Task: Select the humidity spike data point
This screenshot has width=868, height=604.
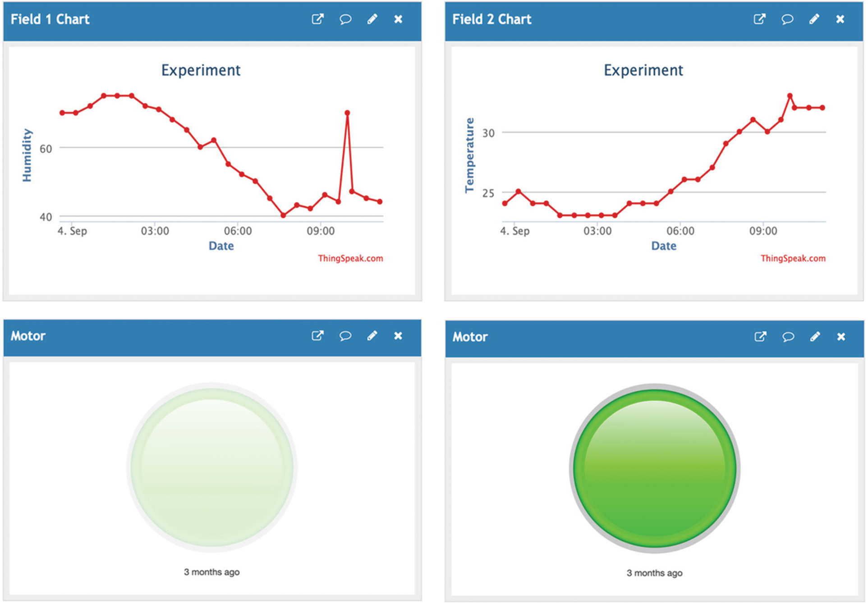Action: click(347, 112)
